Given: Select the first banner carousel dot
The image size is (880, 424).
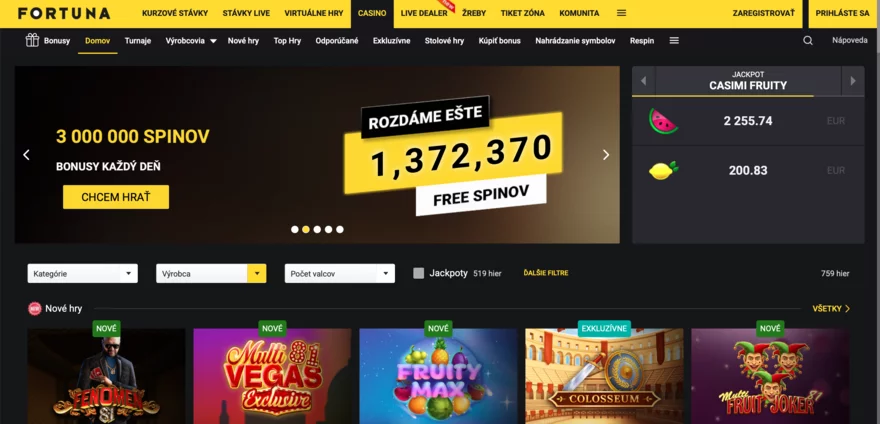Looking at the screenshot, I should coord(295,229).
